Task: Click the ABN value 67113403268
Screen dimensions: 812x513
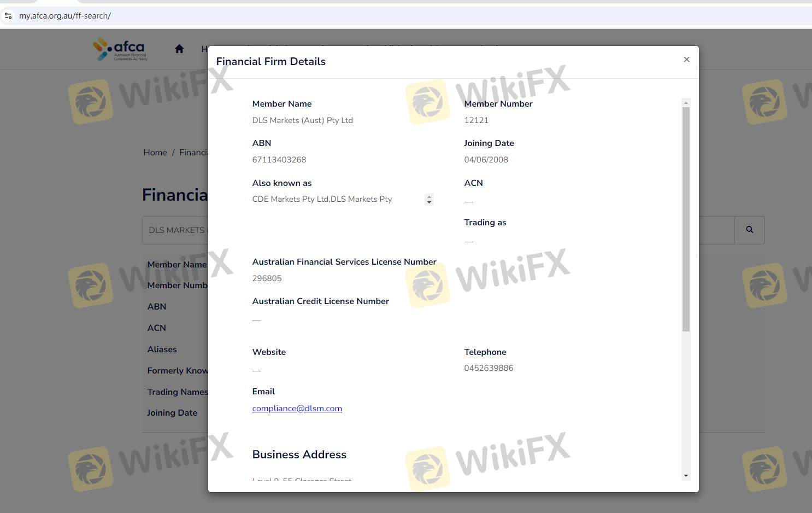Action: [279, 160]
